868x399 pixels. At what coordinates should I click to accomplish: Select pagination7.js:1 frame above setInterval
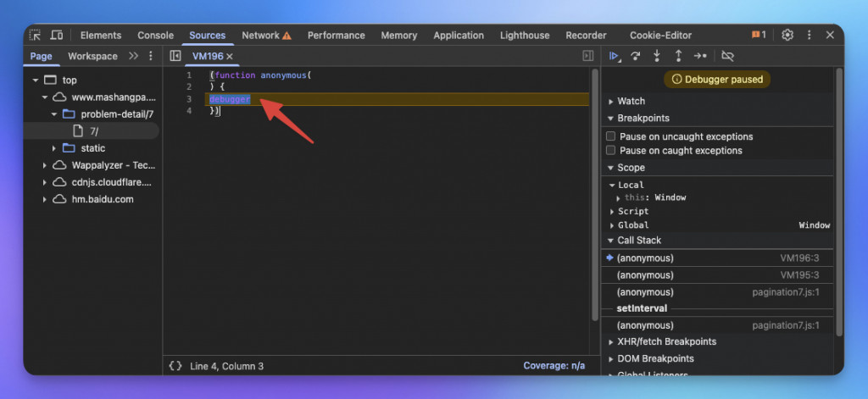click(717, 292)
